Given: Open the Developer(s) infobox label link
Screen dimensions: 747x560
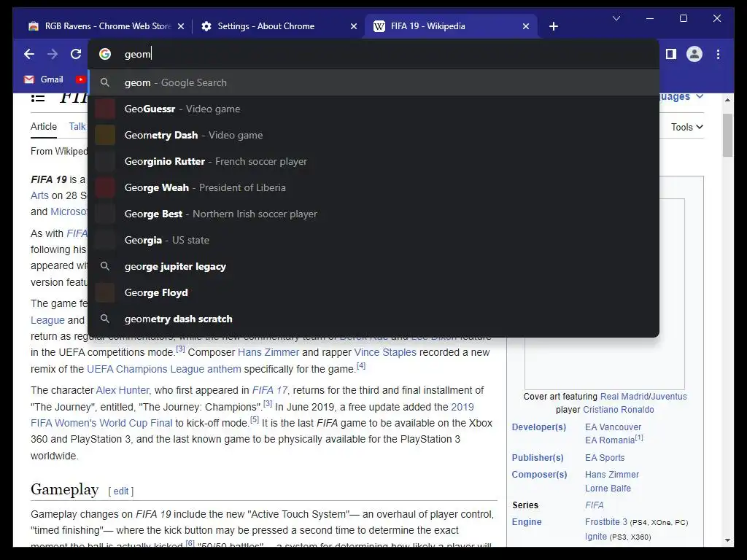Looking at the screenshot, I should click(539, 427).
